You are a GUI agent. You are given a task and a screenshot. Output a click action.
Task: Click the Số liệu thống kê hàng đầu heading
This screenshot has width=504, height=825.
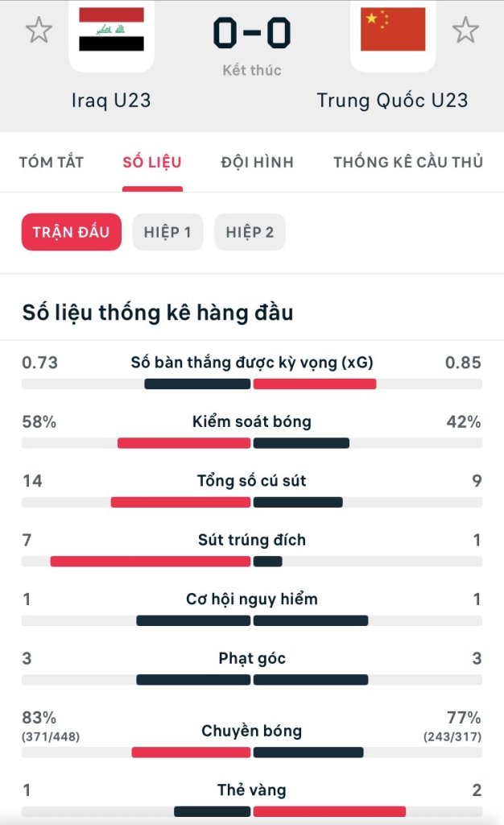(x=158, y=313)
